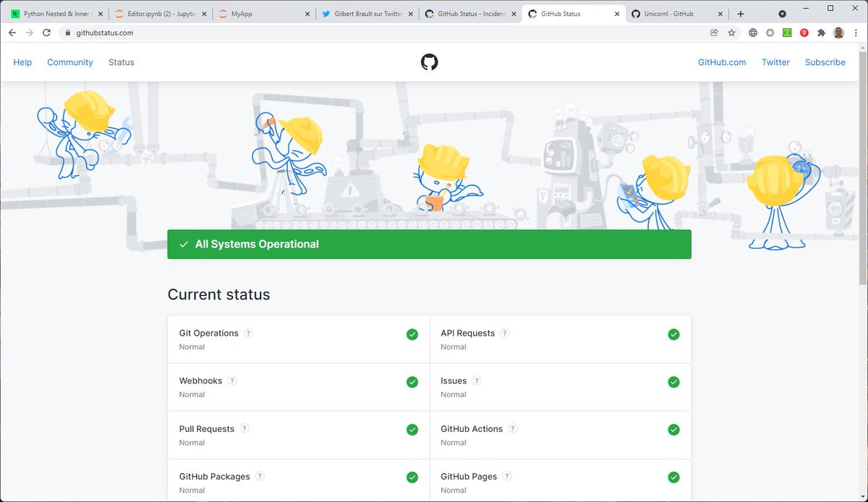Close the Unicorn! · GitHub tab
The width and height of the screenshot is (868, 502).
click(x=720, y=14)
